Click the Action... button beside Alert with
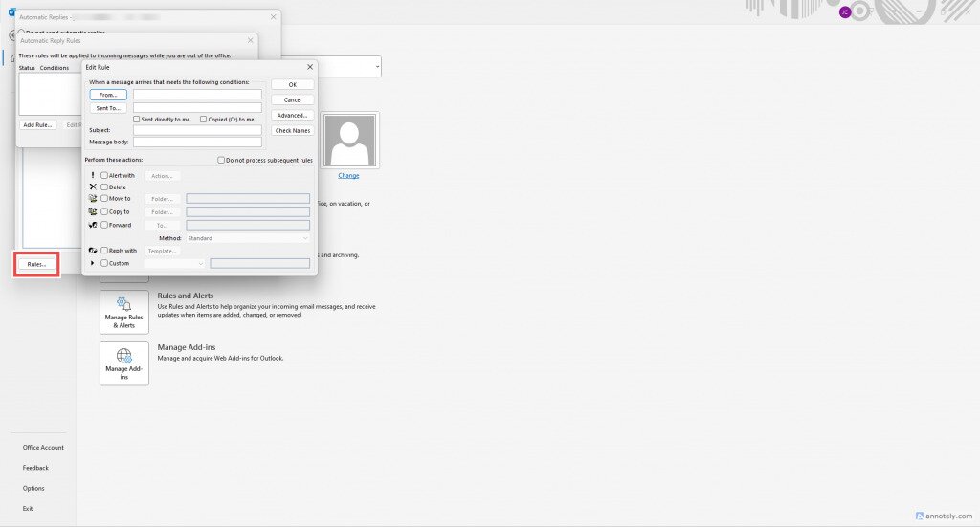980x527 pixels. pos(162,176)
